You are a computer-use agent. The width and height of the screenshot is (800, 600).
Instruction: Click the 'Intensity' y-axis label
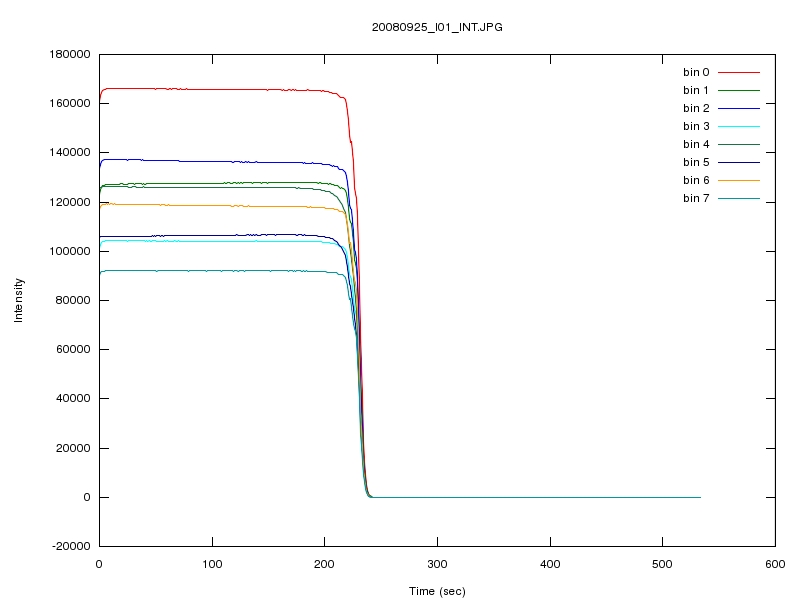click(18, 300)
